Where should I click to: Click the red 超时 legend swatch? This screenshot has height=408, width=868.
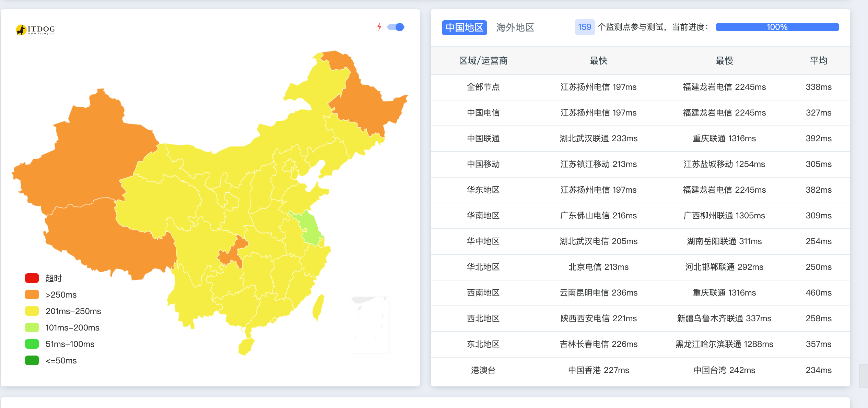click(x=32, y=278)
